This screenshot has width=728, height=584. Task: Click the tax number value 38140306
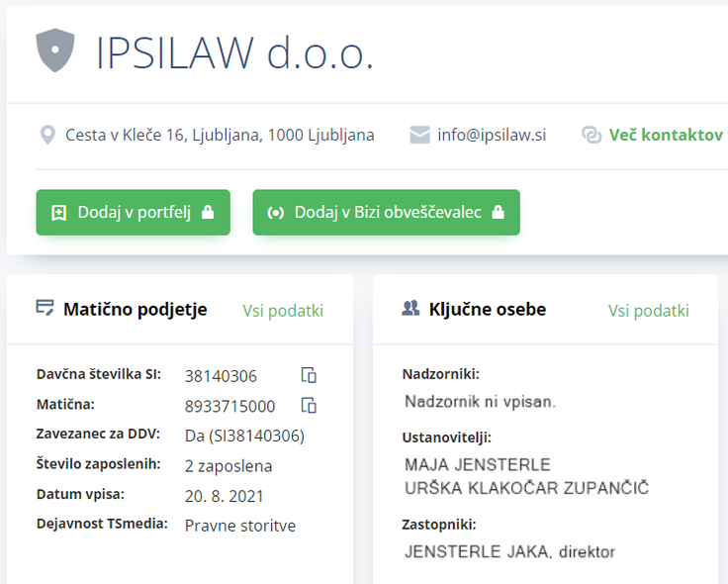tap(221, 376)
